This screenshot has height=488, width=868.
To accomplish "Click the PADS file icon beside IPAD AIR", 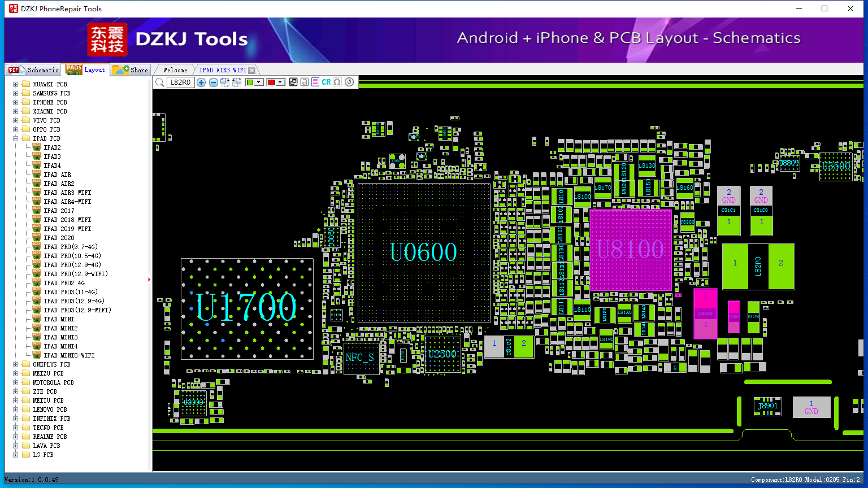I will 37,175.
